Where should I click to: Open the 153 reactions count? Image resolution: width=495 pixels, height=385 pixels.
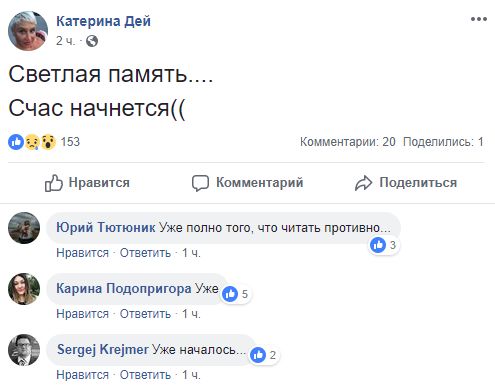click(70, 142)
